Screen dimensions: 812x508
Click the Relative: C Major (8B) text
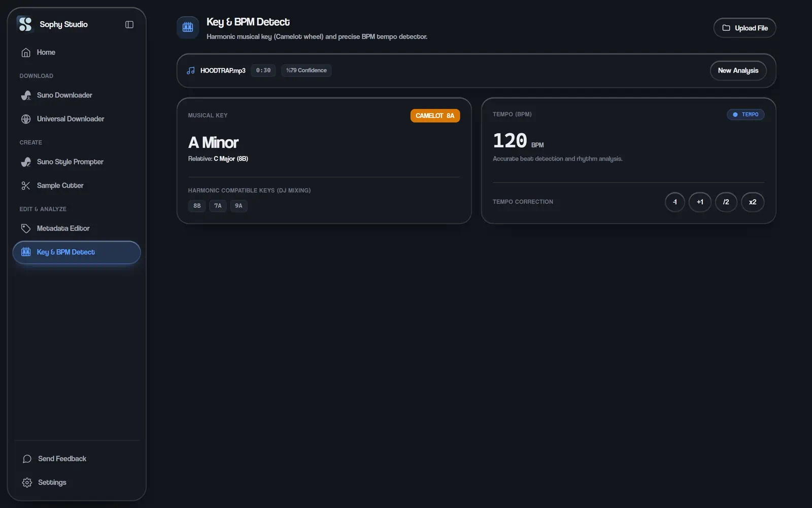218,159
